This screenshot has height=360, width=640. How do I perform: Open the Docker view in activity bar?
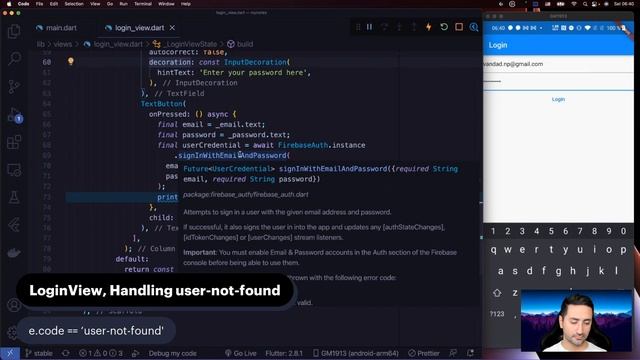[14, 253]
